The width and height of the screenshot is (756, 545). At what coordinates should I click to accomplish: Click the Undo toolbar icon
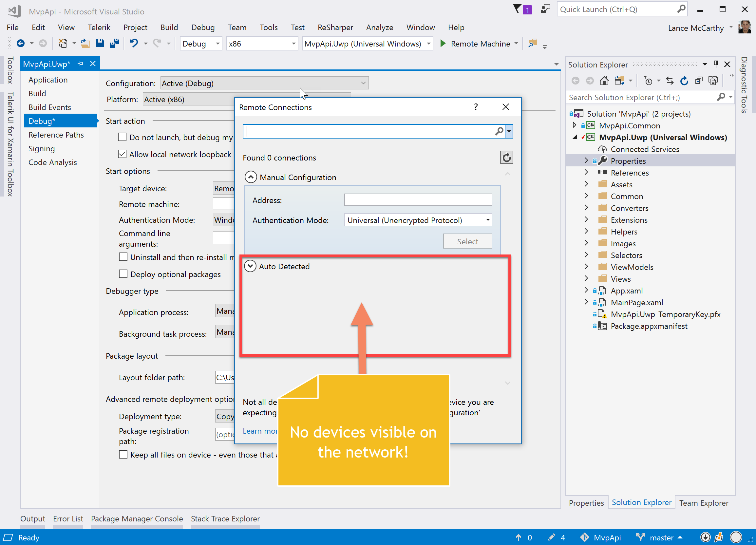click(x=134, y=43)
